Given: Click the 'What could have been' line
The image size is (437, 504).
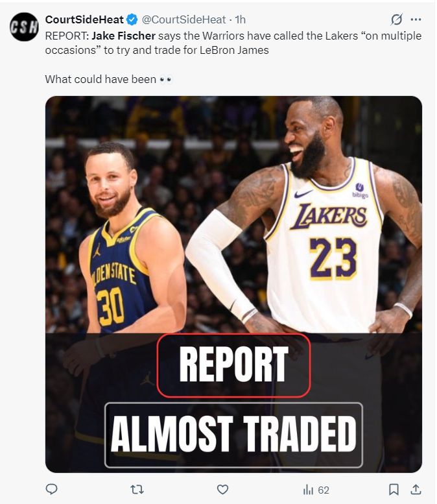Looking at the screenshot, I should pos(100,79).
